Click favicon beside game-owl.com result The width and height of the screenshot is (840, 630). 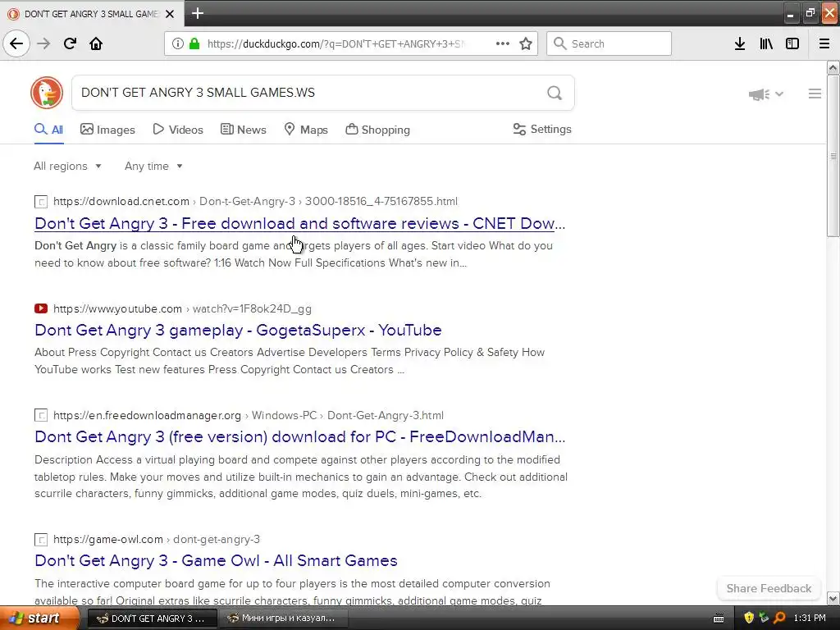(41, 540)
